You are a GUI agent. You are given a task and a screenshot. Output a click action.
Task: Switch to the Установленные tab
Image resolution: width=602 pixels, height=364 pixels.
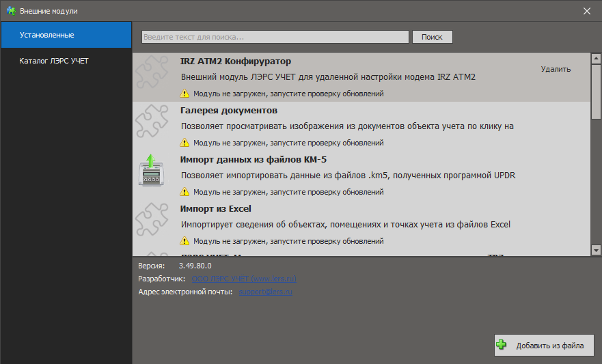pos(66,35)
